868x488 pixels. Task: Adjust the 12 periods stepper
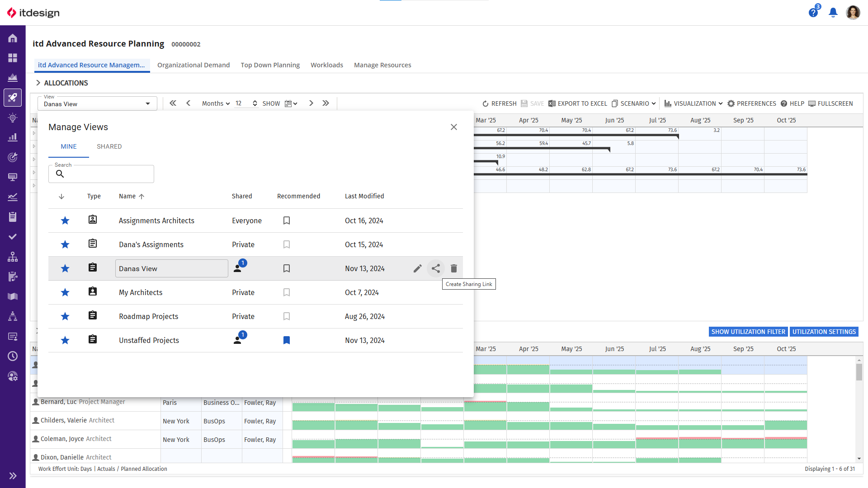pyautogui.click(x=255, y=103)
